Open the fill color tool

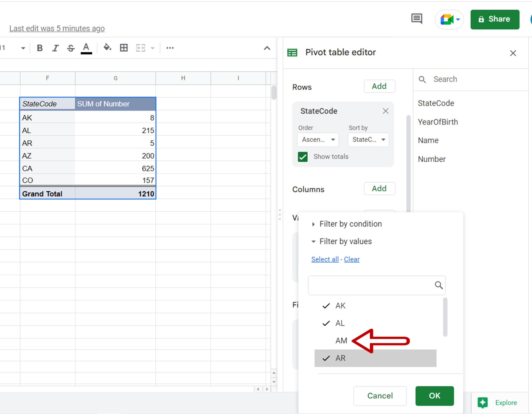point(108,48)
